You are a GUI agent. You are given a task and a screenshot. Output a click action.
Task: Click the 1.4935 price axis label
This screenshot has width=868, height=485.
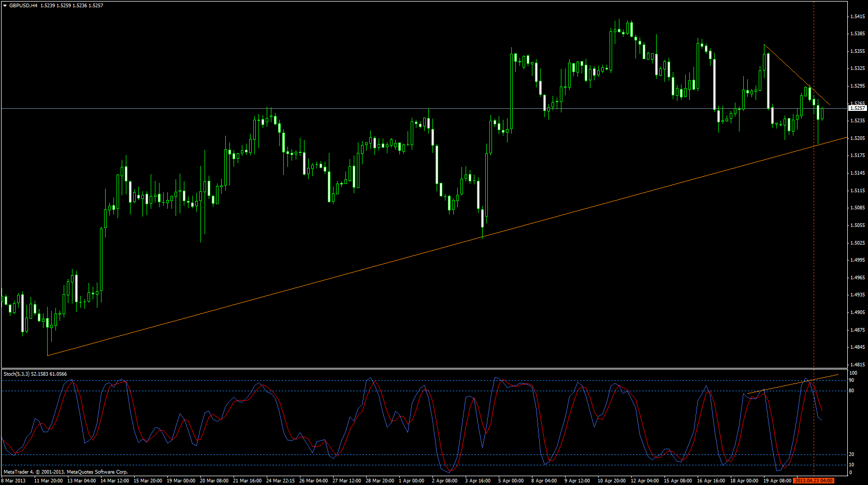(857, 295)
